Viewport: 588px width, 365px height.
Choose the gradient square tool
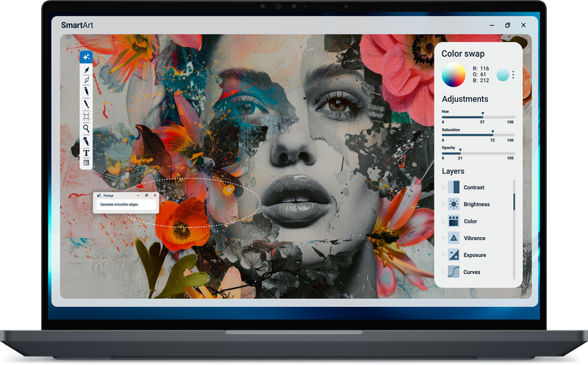86,162
